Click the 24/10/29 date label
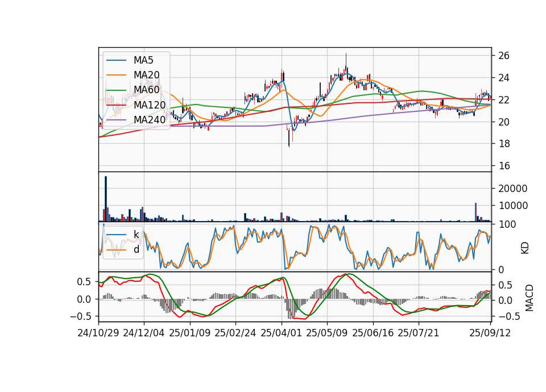 (98, 333)
